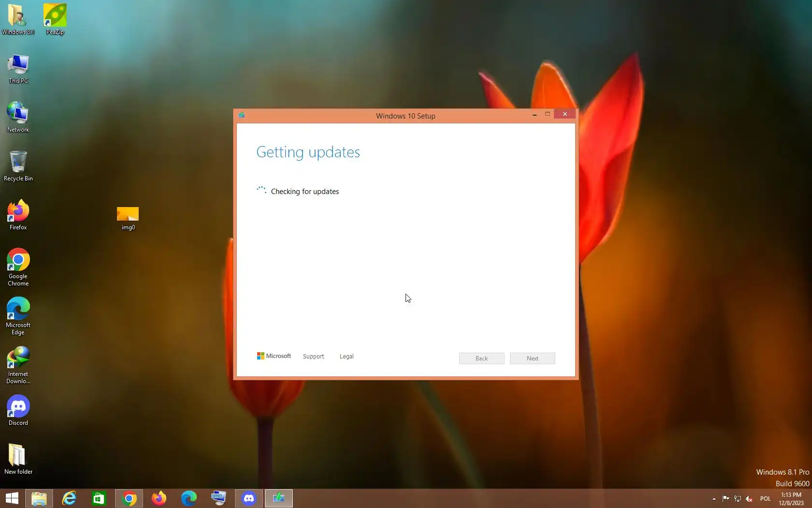This screenshot has width=812, height=508.
Task: Click the 'Getting updates' heading
Action: 308,152
